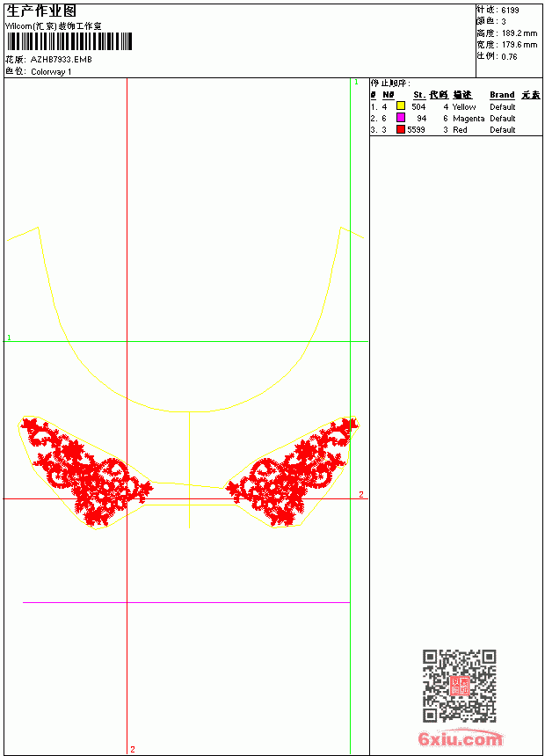Click the AZHB7933.EMB file name
This screenshot has width=545, height=756.
tap(62, 60)
